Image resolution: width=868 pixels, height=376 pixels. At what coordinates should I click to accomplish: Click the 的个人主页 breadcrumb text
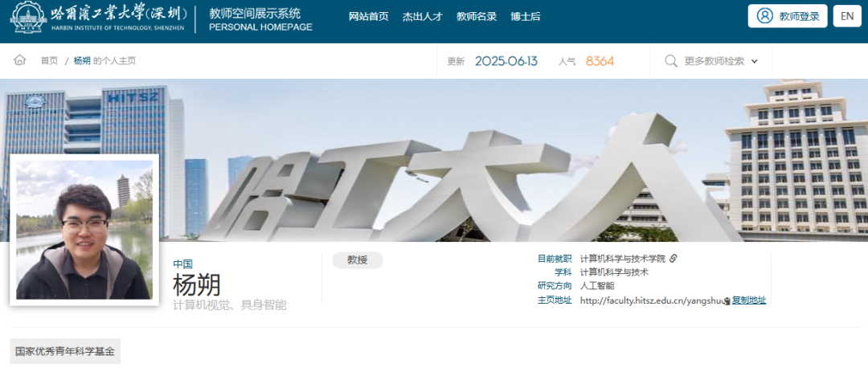point(115,61)
